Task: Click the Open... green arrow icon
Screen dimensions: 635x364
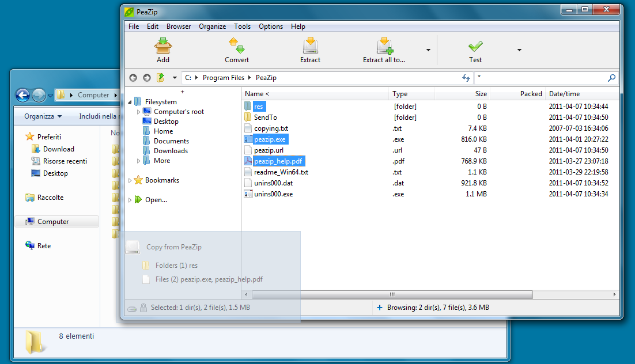Action: 138,199
